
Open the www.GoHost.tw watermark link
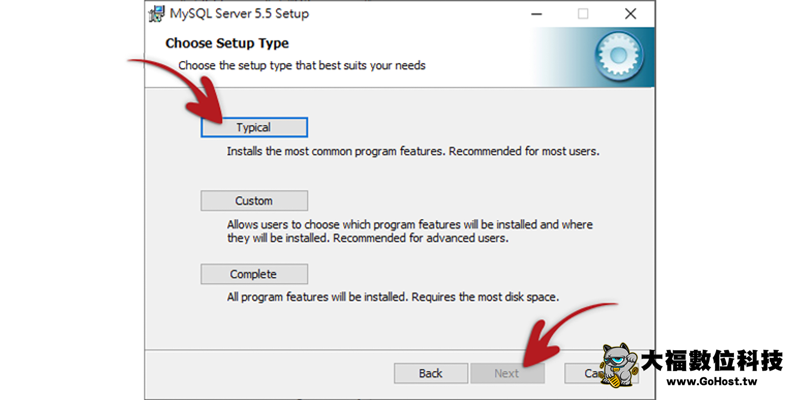click(710, 382)
